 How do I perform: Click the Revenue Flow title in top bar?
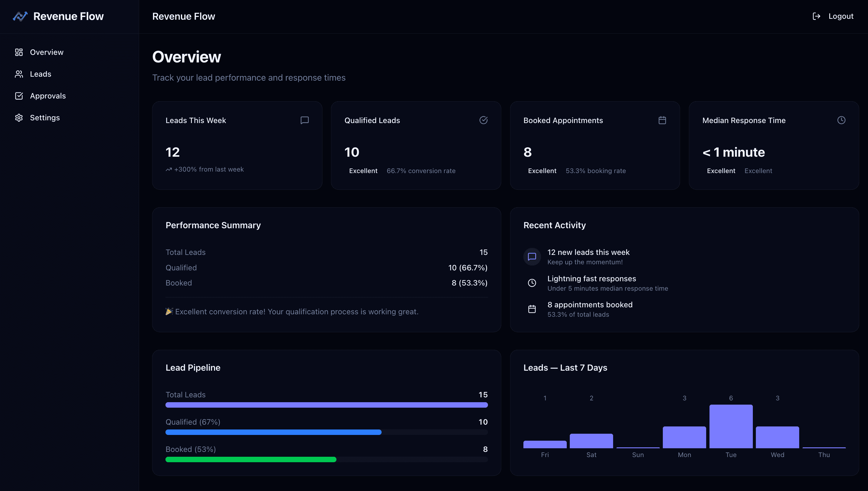coord(184,16)
